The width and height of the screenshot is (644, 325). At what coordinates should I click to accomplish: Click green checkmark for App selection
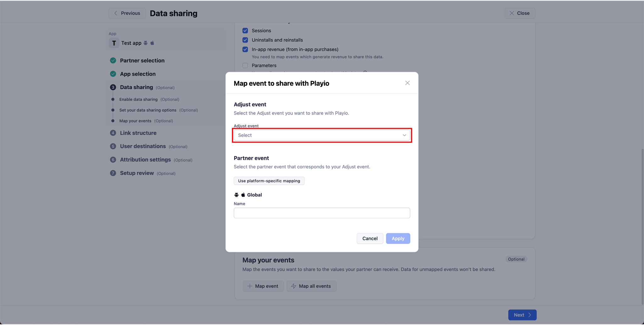click(113, 74)
